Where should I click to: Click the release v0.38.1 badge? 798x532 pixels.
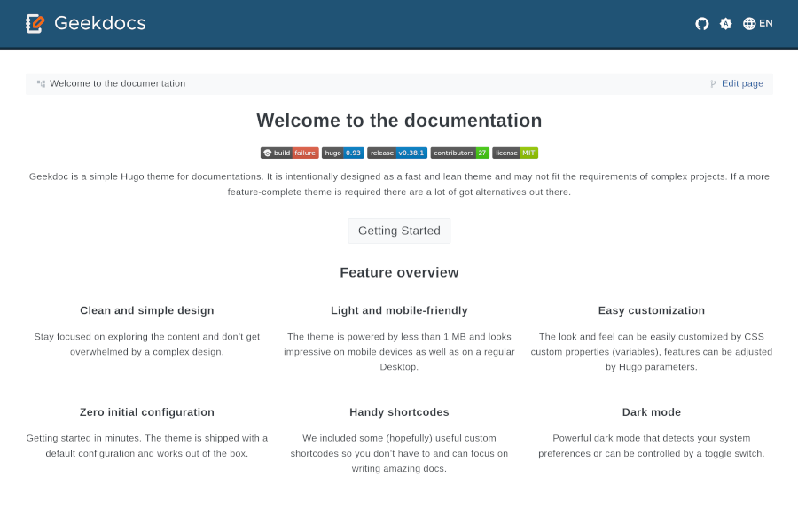397,153
